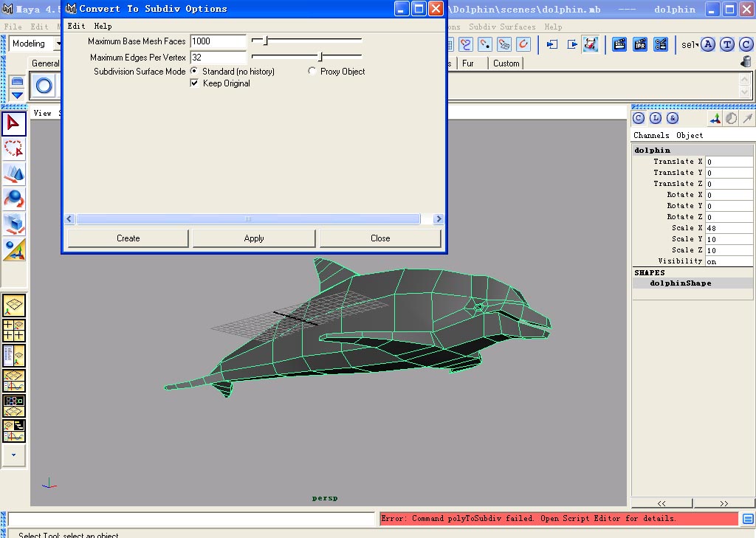The image size is (756, 538).
Task: Switch to single perspective view layout
Action: click(14, 306)
